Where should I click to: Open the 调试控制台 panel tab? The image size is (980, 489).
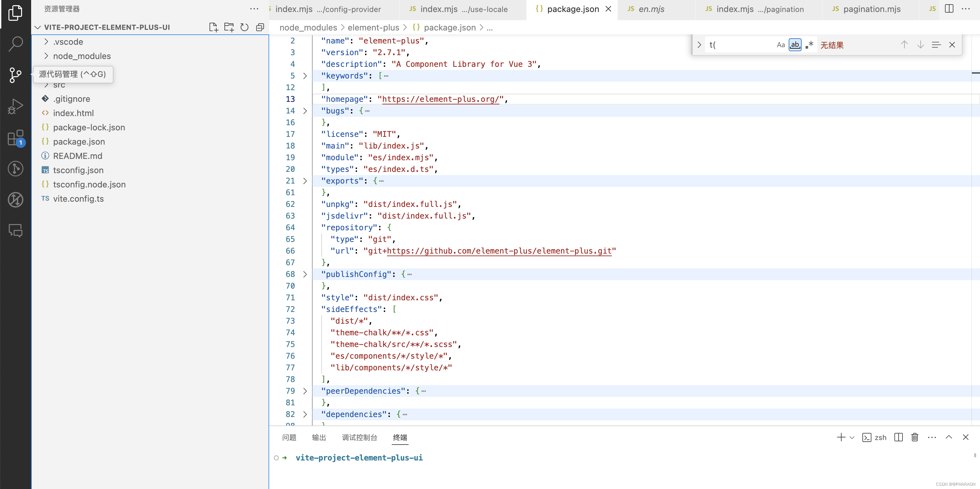coord(360,438)
